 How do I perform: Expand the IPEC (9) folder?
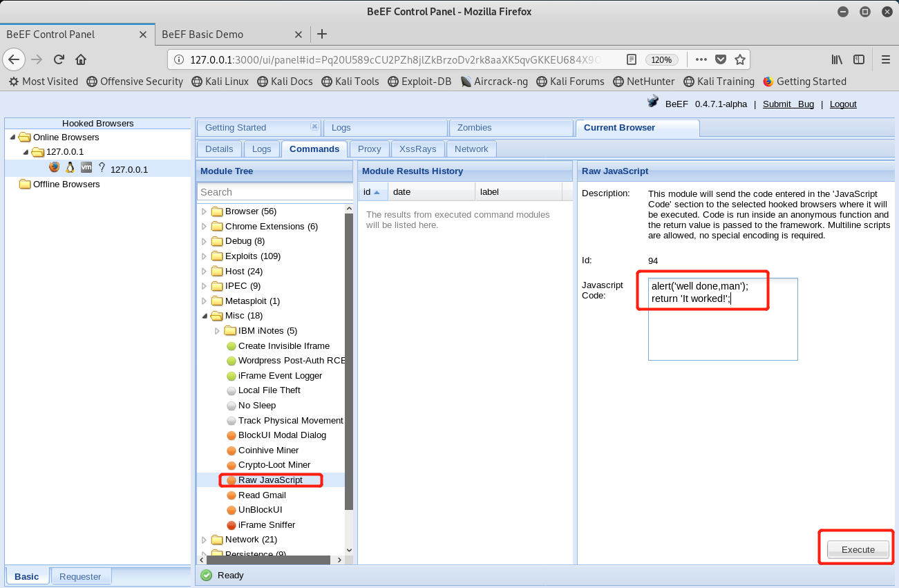tap(204, 286)
